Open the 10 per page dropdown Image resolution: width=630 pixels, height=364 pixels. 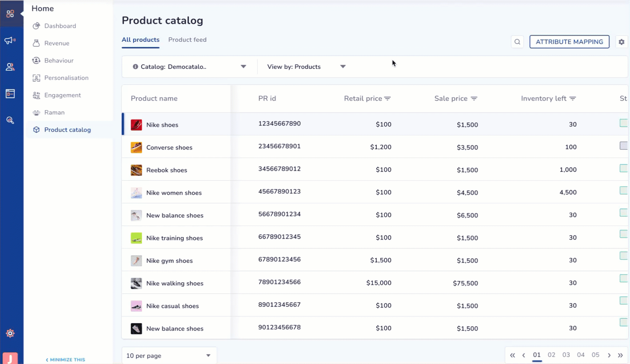[169, 356]
